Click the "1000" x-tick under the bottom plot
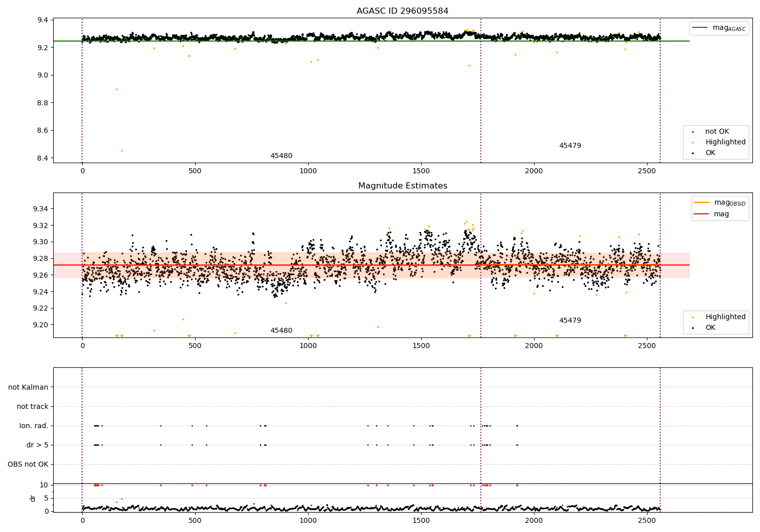Screen dimensions: 760x532 pyautogui.click(x=308, y=520)
